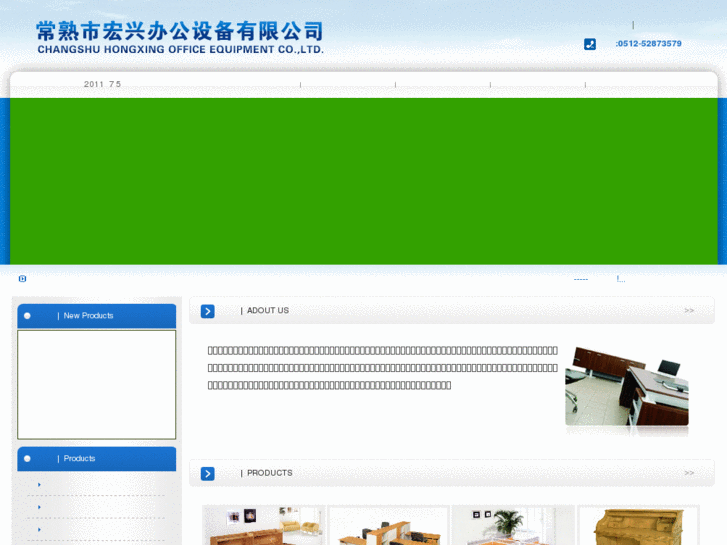Click the ABOUT US section title
This screenshot has height=545, width=727.
pos(268,311)
